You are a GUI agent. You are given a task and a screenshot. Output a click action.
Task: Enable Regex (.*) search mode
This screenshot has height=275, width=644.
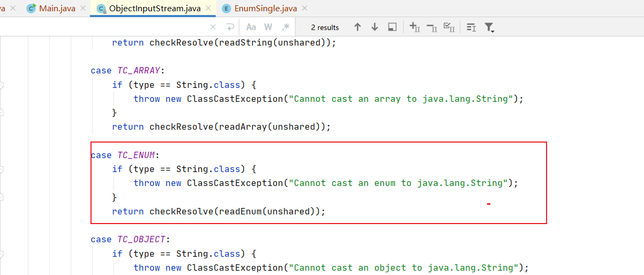pos(285,27)
